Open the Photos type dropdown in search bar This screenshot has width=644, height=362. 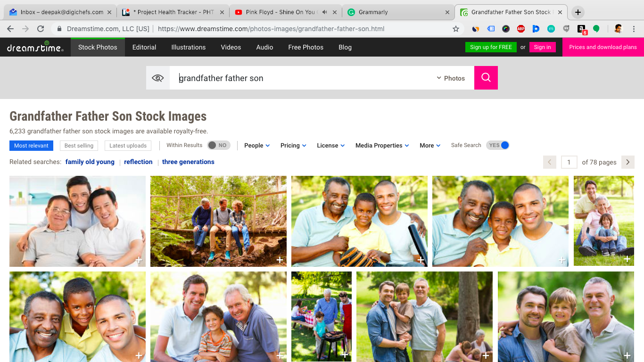pos(451,78)
